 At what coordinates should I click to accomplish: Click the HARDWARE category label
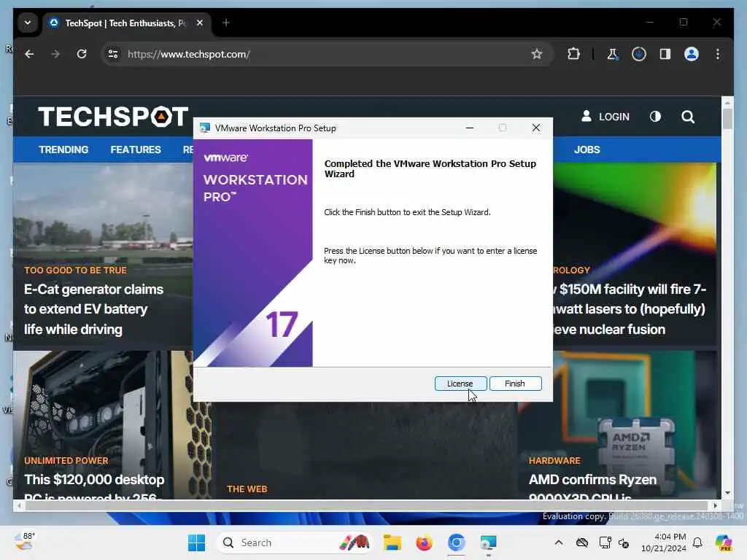[554, 461]
